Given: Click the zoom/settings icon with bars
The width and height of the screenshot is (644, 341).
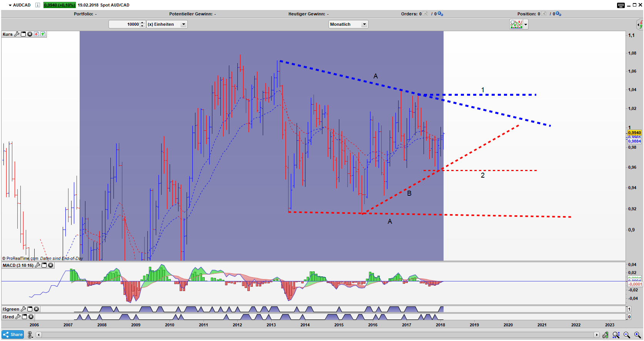Looking at the screenshot, I should tap(606, 335).
